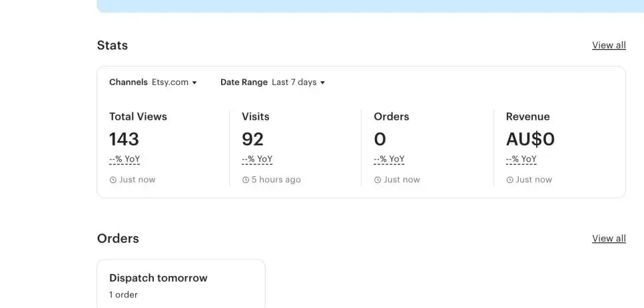Open 'View all' link for Orders
The height and width of the screenshot is (308, 644).
tap(609, 238)
